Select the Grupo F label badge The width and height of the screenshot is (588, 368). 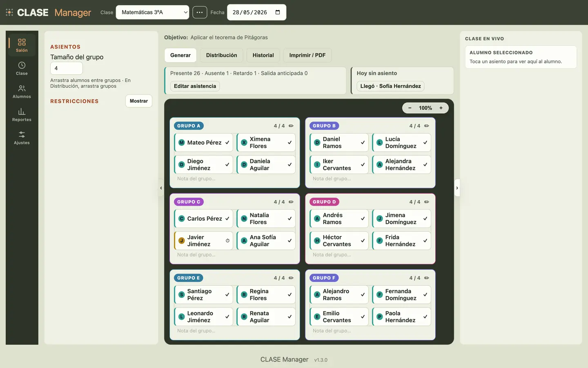click(324, 278)
